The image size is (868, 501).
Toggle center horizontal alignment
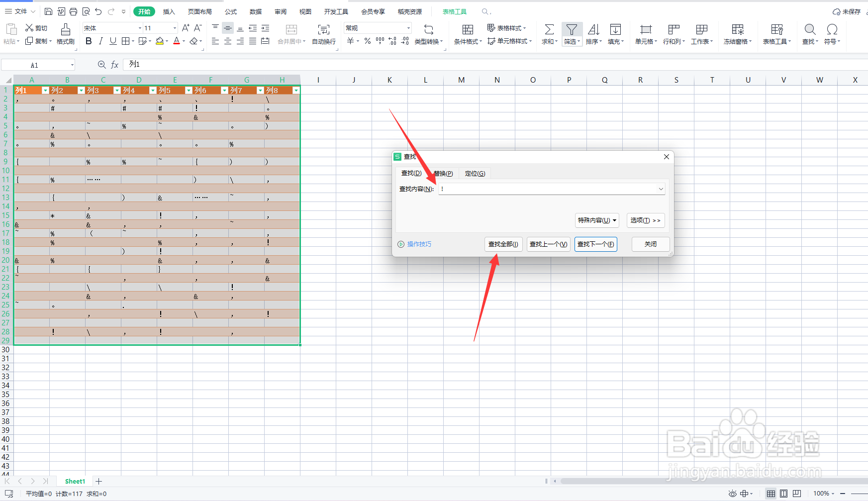227,41
